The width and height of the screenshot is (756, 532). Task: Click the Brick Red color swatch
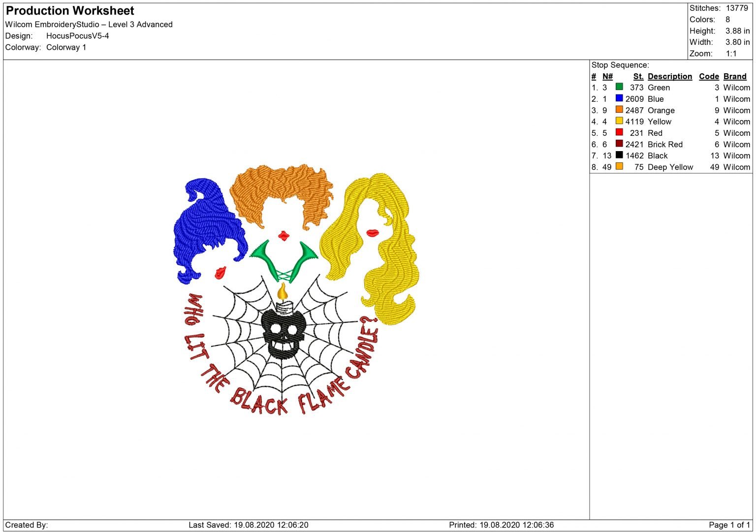click(619, 144)
